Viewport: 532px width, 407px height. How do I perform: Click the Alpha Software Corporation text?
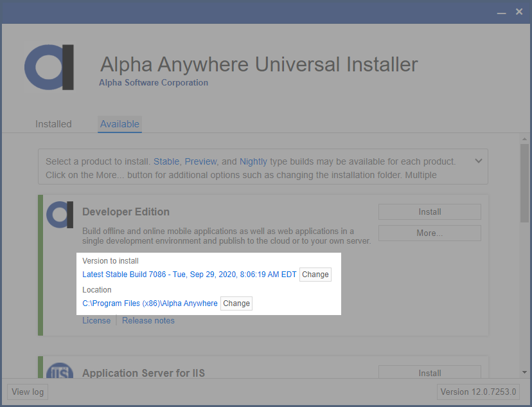tap(154, 82)
